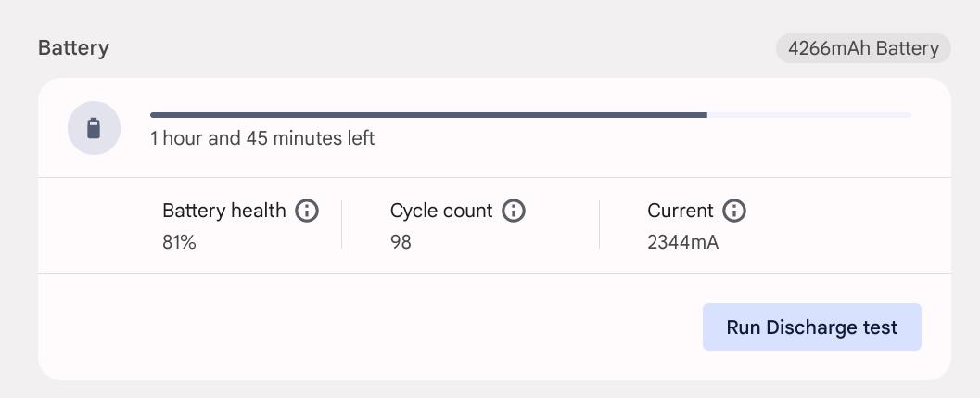Click the Cycle count info icon
The image size is (980, 398).
tap(514, 211)
